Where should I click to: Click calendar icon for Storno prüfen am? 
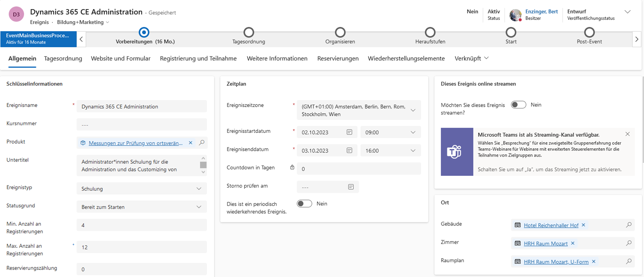(351, 187)
